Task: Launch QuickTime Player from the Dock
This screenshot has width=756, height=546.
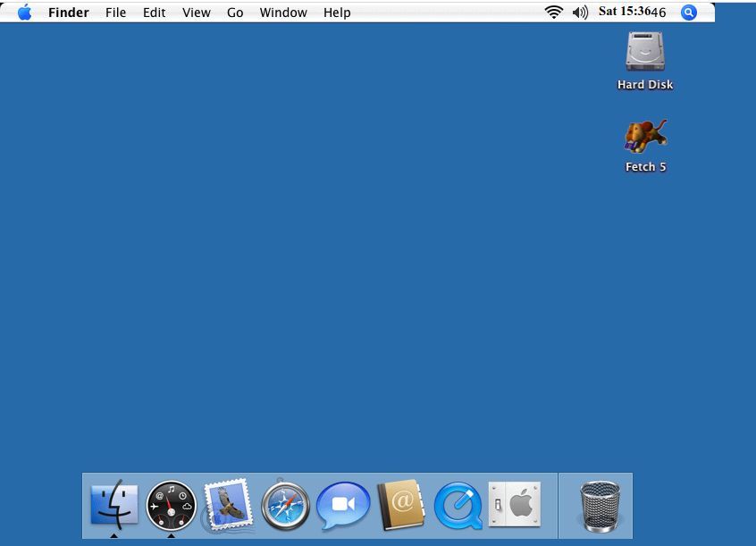Action: click(458, 506)
